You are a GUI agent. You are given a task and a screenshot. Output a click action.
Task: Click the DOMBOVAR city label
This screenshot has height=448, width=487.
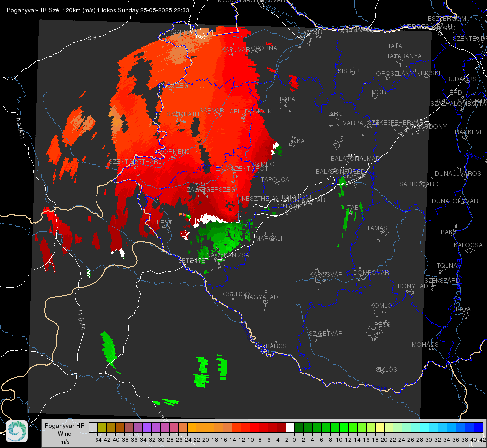pyautogui.click(x=371, y=273)
